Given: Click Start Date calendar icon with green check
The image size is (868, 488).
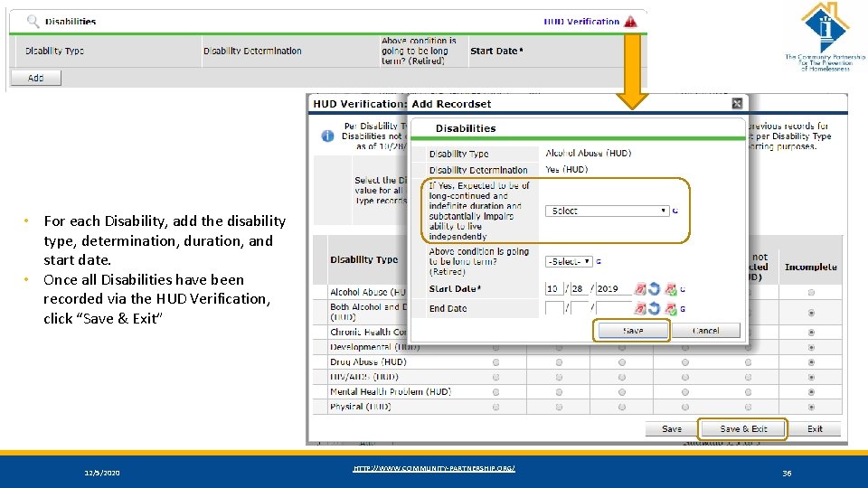Looking at the screenshot, I should coord(670,289).
